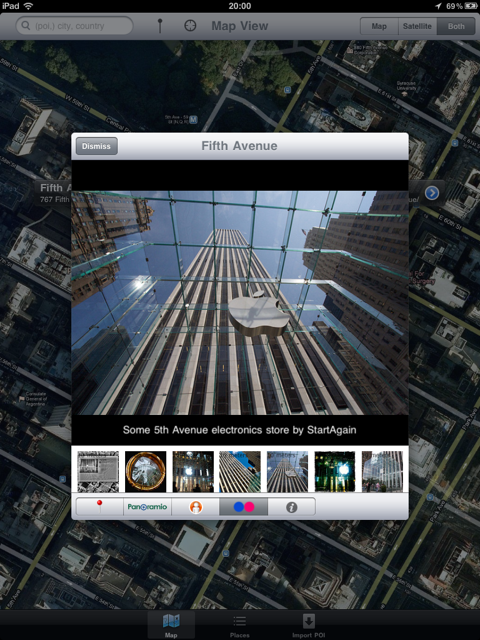Image resolution: width=480 pixels, height=640 pixels.
Task: Switch map mode to Both
Action: coord(456,26)
